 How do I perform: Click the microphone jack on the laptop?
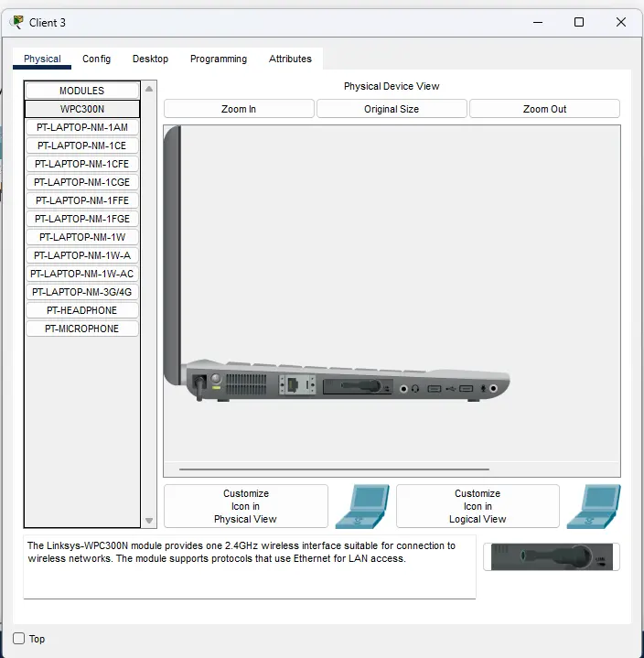tap(493, 389)
